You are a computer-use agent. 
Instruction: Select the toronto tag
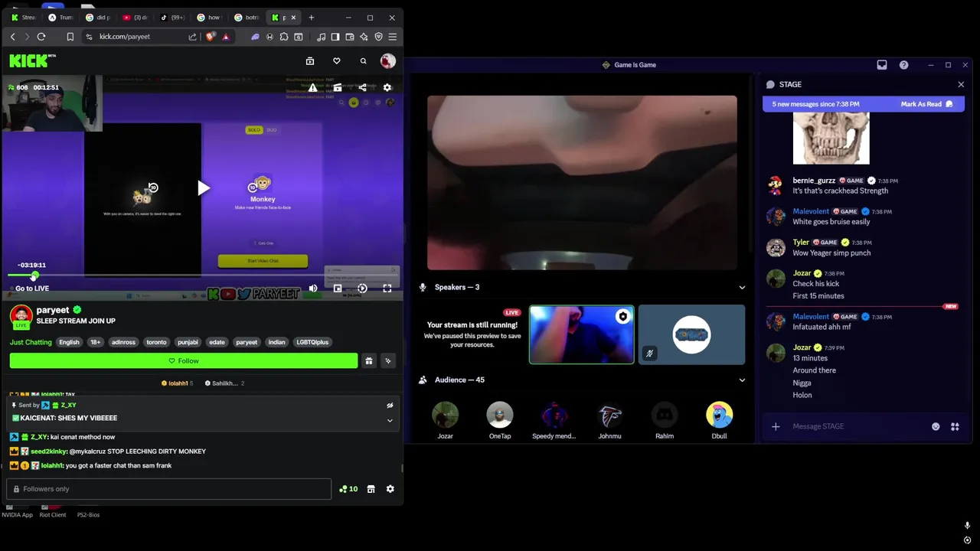pos(156,342)
